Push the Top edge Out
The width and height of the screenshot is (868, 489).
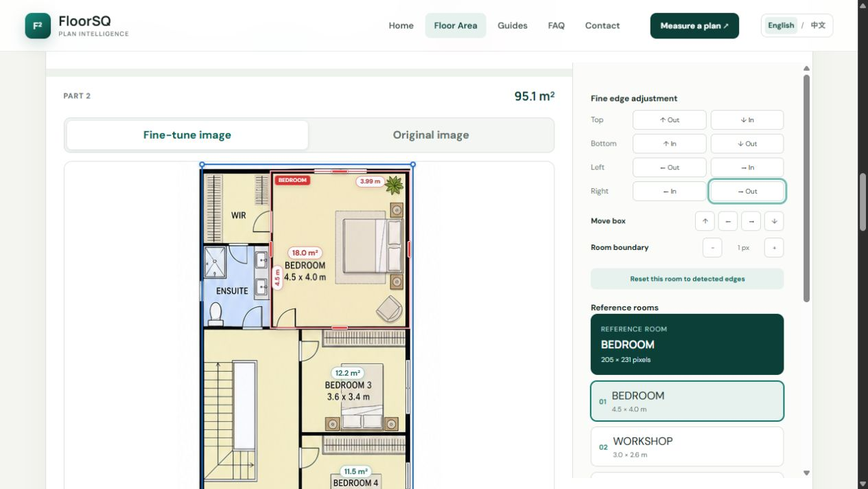tap(669, 120)
